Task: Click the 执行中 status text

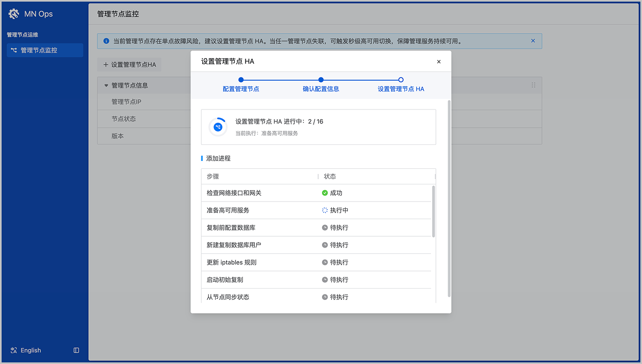Action: click(x=339, y=210)
